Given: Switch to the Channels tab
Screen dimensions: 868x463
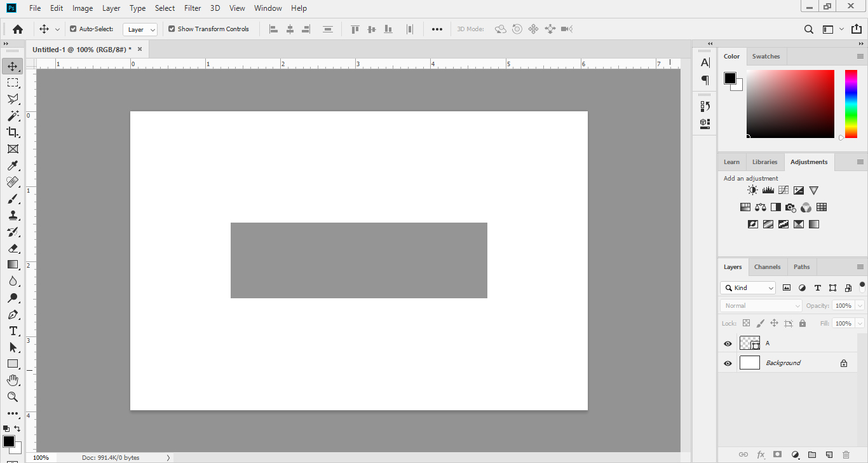Looking at the screenshot, I should (767, 267).
